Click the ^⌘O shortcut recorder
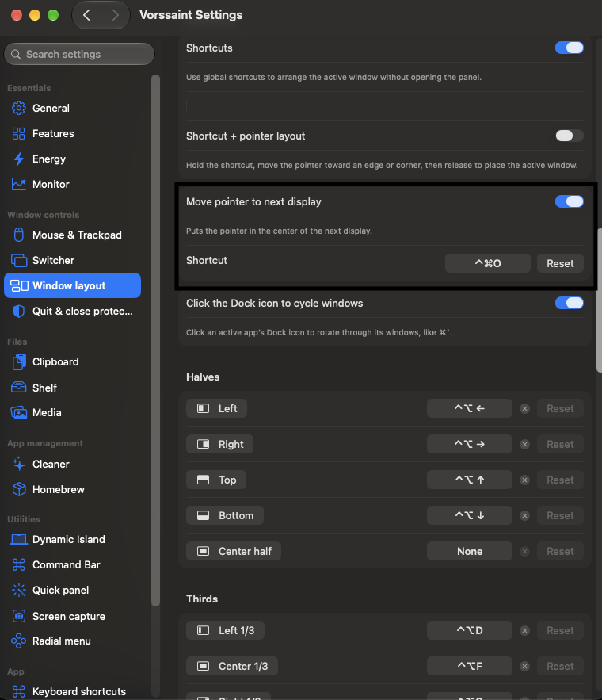Screen dimensions: 602x700 [x=488, y=263]
